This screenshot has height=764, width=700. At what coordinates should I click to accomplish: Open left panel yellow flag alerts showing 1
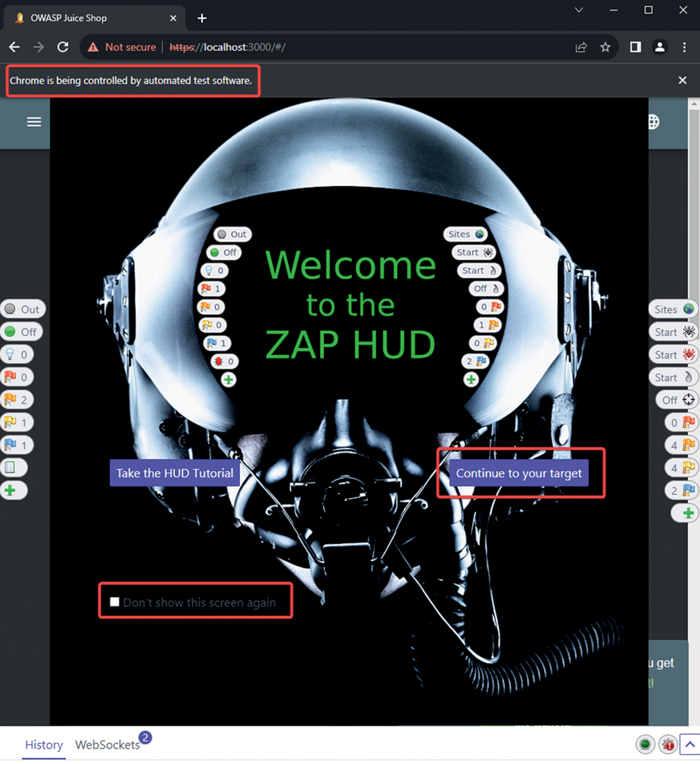[17, 422]
